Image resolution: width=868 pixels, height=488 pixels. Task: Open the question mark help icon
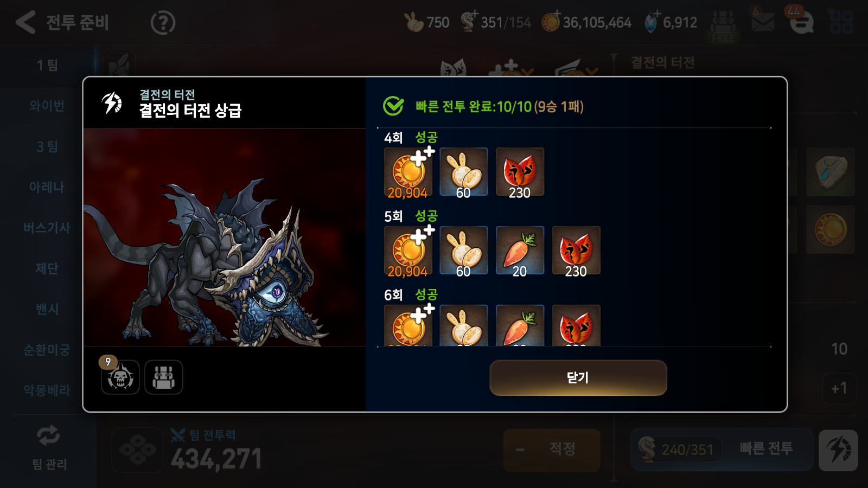[x=163, y=23]
